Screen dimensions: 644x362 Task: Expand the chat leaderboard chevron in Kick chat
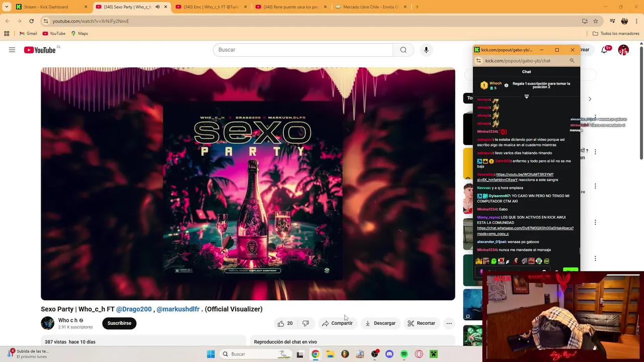pyautogui.click(x=526, y=97)
